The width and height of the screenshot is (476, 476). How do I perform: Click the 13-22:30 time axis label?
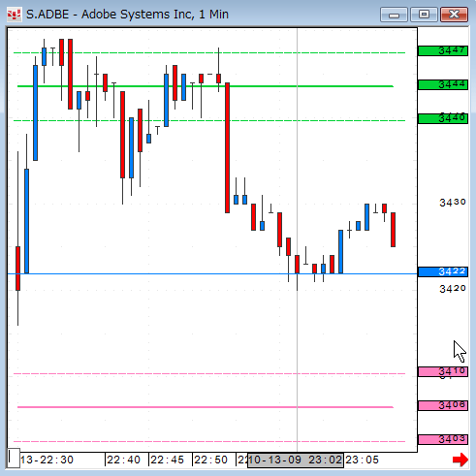tap(47, 460)
